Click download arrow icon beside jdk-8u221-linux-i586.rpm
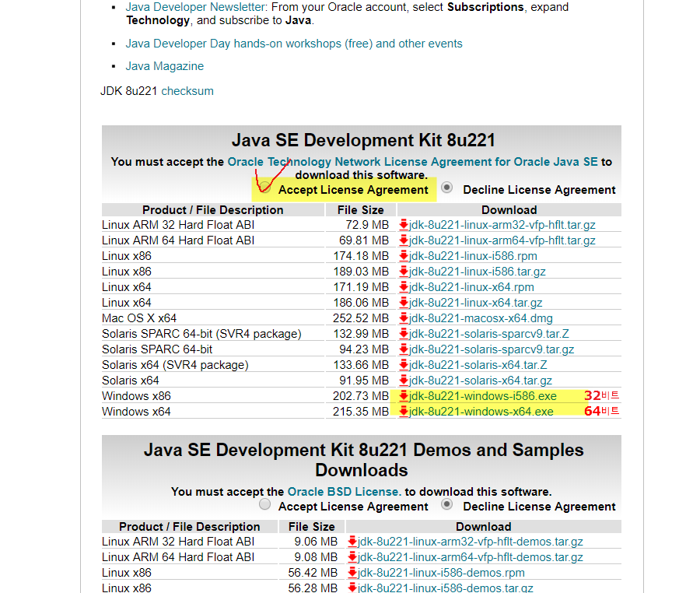This screenshot has width=700, height=593. click(404, 256)
